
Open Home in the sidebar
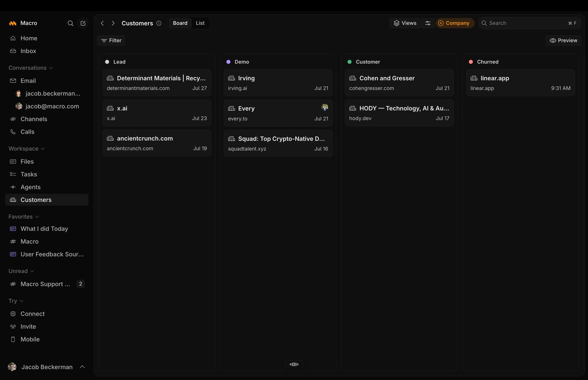(47, 38)
